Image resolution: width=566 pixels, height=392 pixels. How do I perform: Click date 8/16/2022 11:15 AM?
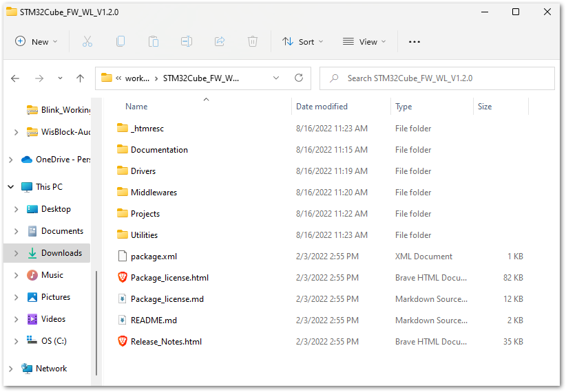332,149
